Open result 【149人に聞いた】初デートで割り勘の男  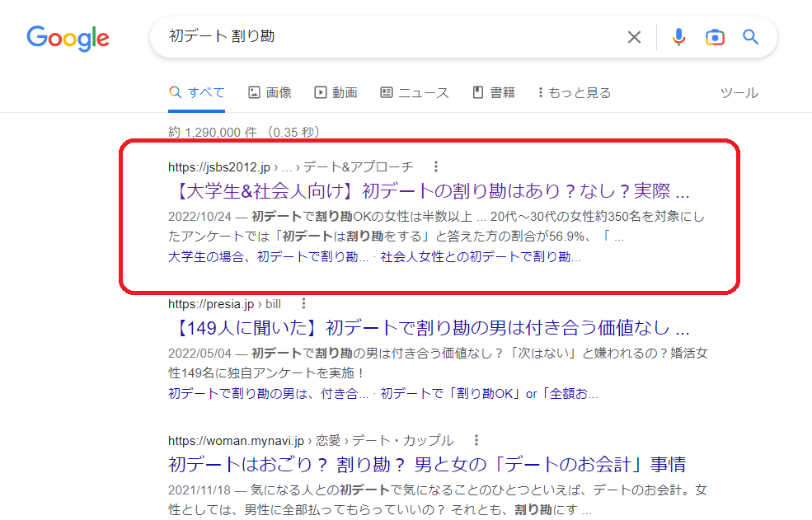click(429, 328)
